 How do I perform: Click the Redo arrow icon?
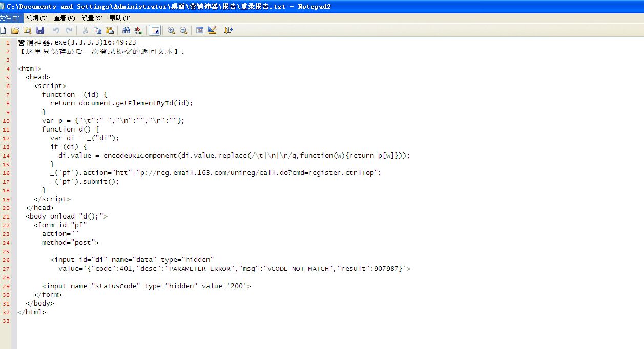point(69,31)
